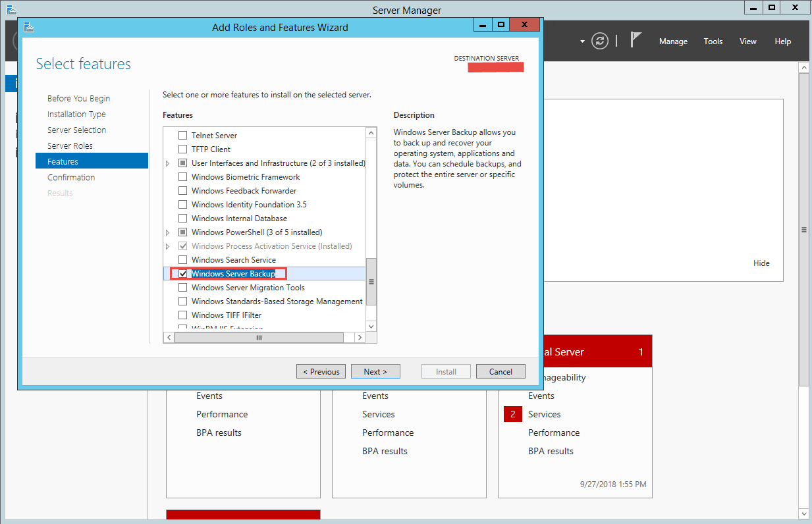Screen dimensions: 812x524
Task: Open the Tools menu
Action: pyautogui.click(x=713, y=41)
